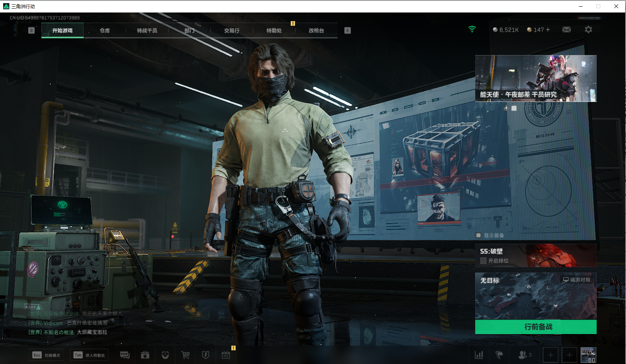Click the CN UID number text
The height and width of the screenshot is (364, 626).
click(45, 18)
